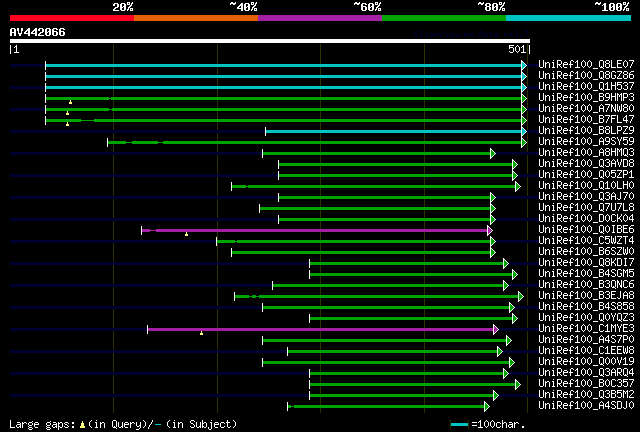
Task: Select the purple ~60% legend color segment
Action: [320, 18]
